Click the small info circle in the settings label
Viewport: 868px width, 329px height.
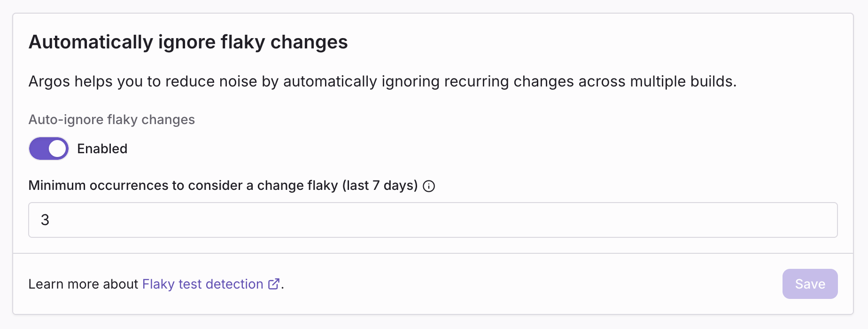(x=429, y=186)
